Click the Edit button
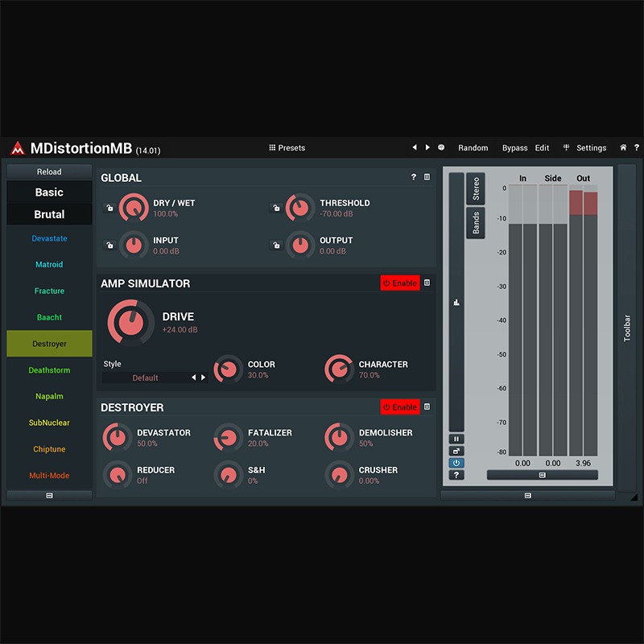644x644 pixels. coord(542,147)
